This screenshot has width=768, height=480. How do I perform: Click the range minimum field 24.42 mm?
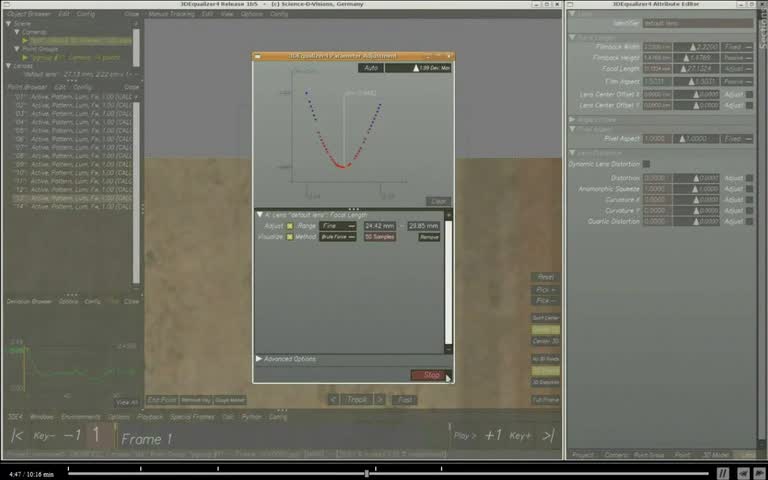click(x=380, y=226)
